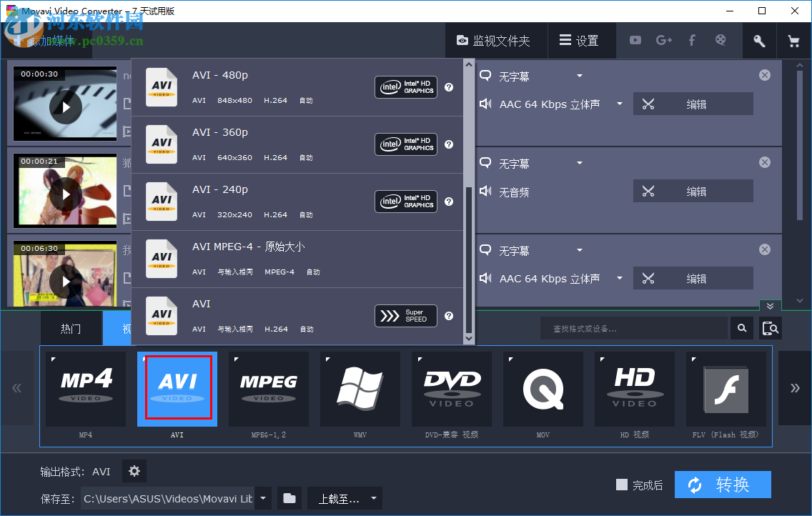The width and height of the screenshot is (812, 516).
Task: Select the MOV QuickTime format icon
Action: click(543, 388)
